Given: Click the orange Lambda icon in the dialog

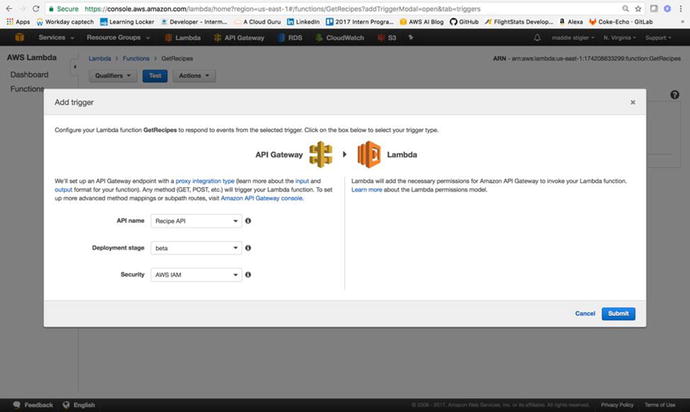Looking at the screenshot, I should click(369, 154).
